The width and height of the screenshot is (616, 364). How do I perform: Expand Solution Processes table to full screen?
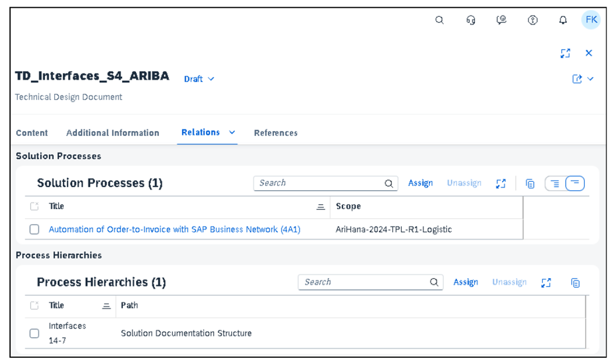click(501, 183)
